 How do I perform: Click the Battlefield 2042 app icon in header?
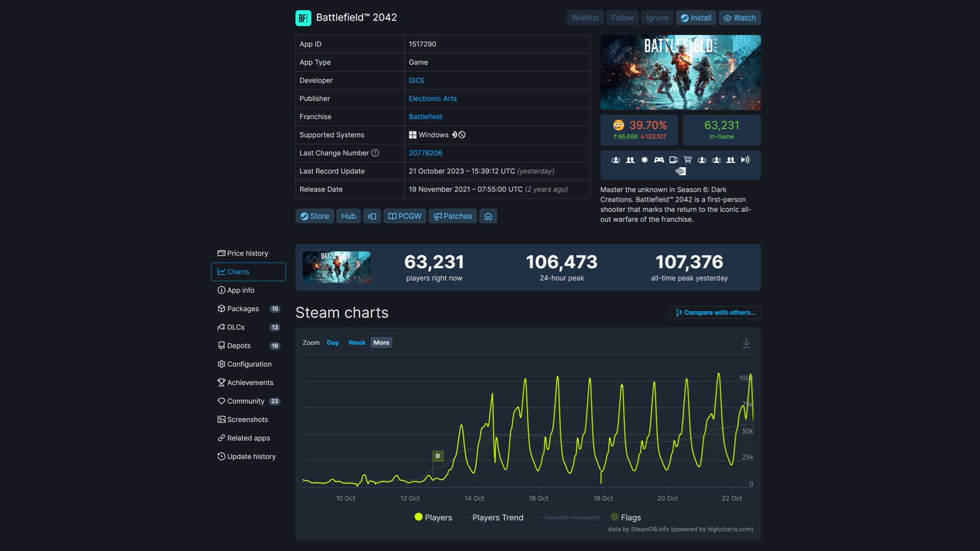coord(304,17)
